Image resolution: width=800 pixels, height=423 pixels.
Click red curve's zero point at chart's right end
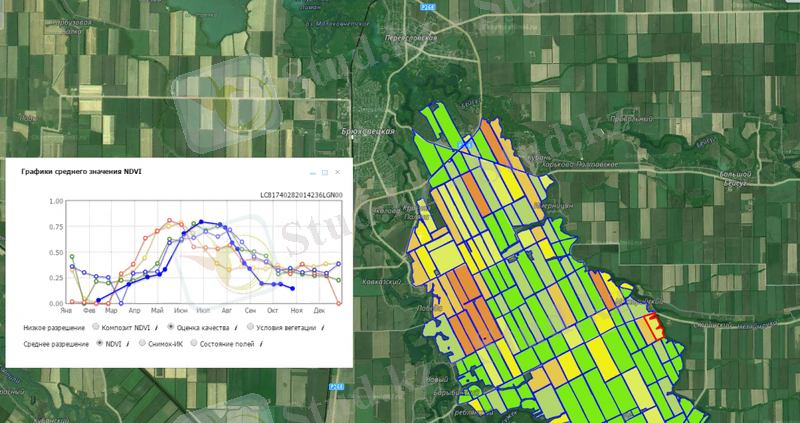pos(339,303)
